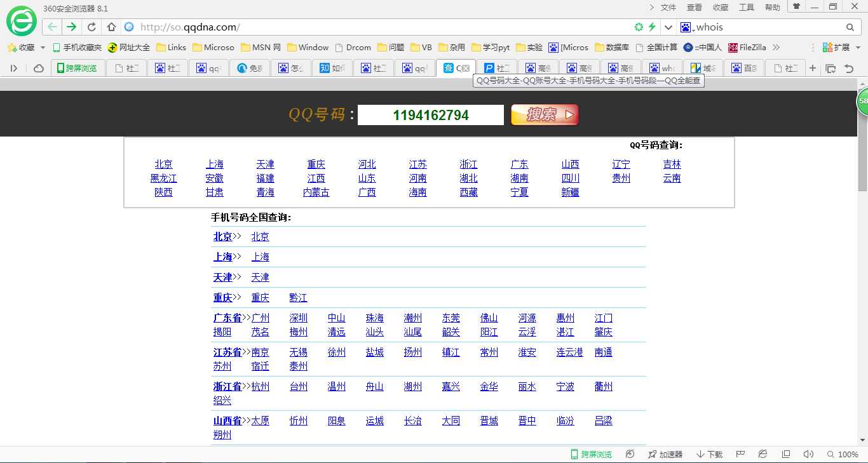
Task: Open the 吉林 province link
Action: click(672, 164)
